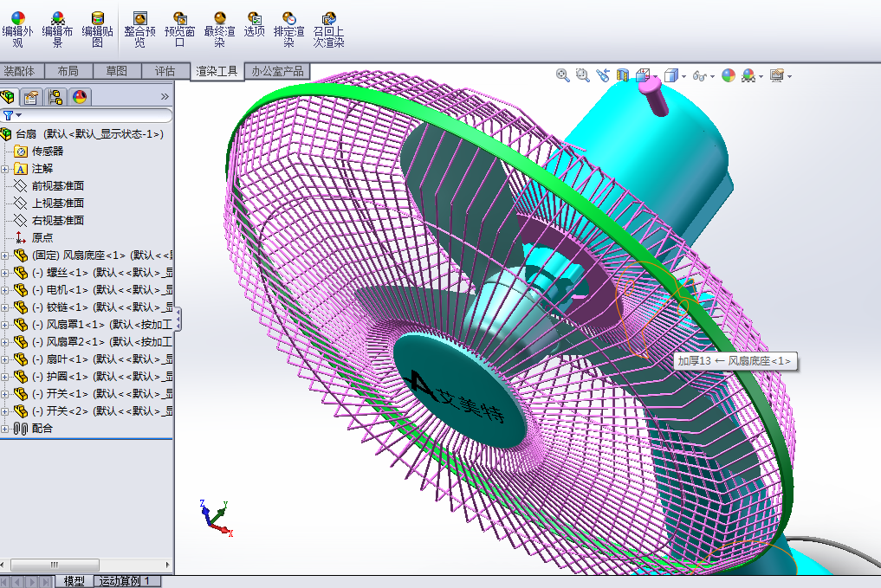881x588 pixels.
Task: Select 风扇罩1<1> component in tree
Action: pos(93,325)
